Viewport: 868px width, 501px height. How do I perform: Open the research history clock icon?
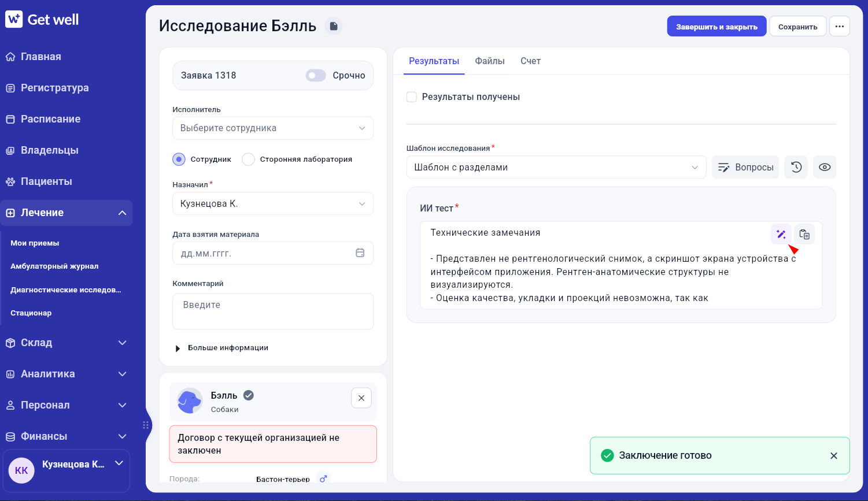point(796,167)
